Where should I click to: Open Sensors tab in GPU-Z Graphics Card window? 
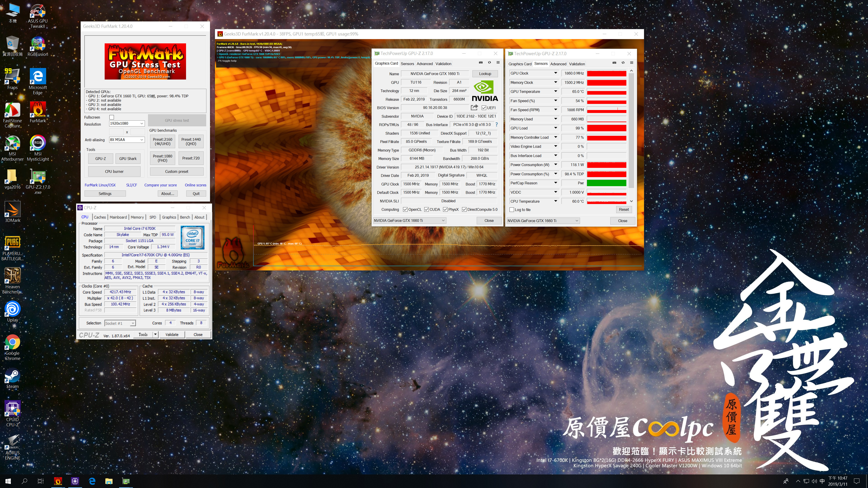click(407, 64)
